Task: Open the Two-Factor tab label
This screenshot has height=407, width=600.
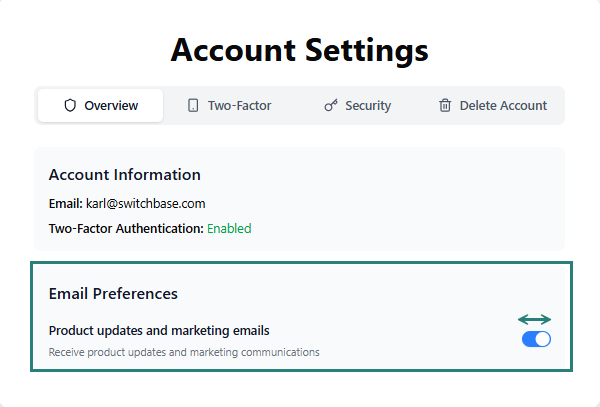Action: (x=239, y=105)
